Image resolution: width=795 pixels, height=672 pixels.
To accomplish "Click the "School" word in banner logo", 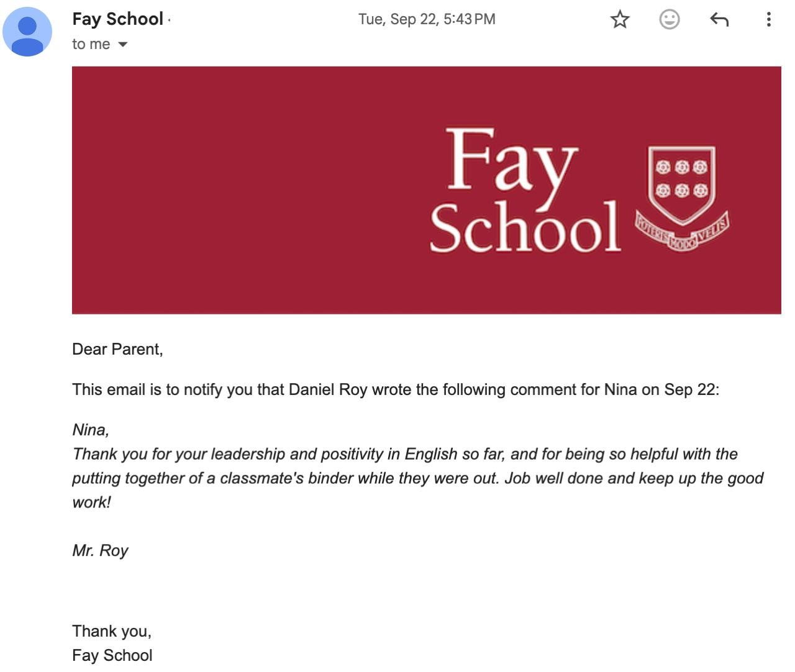I will (x=525, y=227).
